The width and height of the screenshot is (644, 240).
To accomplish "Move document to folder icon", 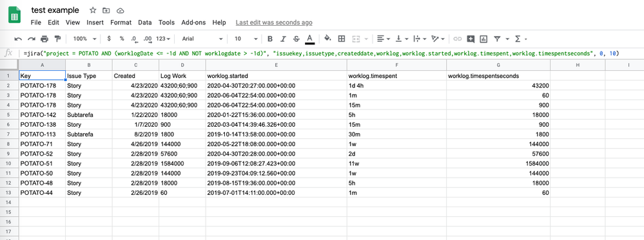I will coord(106,10).
